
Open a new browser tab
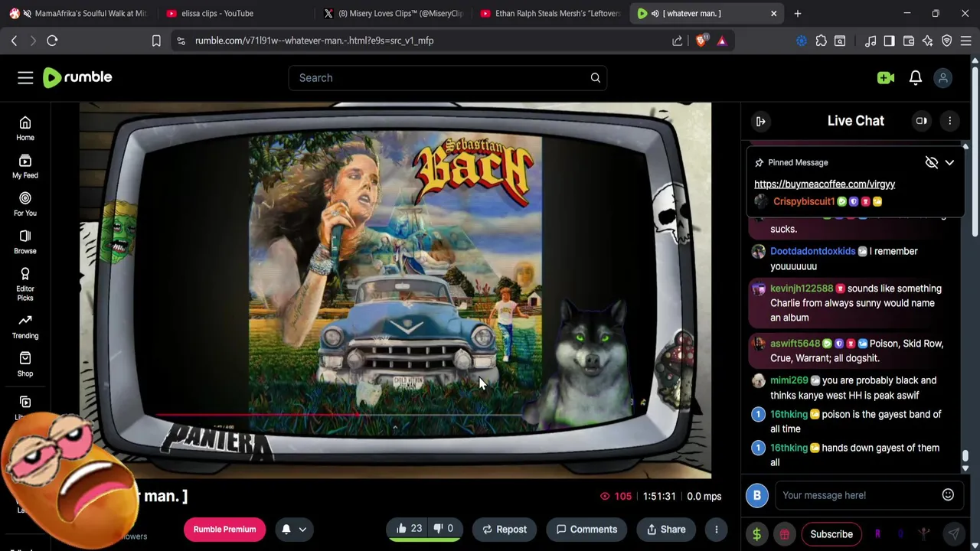click(x=798, y=13)
